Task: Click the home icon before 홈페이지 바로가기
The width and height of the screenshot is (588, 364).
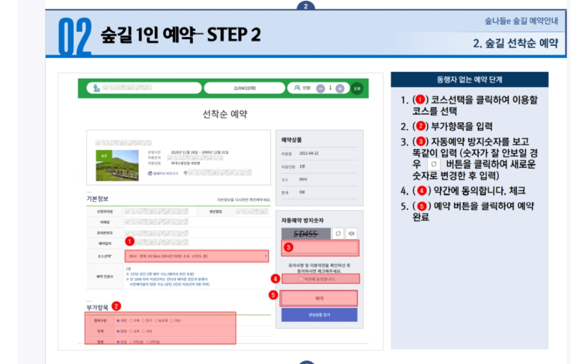Action: [150, 173]
